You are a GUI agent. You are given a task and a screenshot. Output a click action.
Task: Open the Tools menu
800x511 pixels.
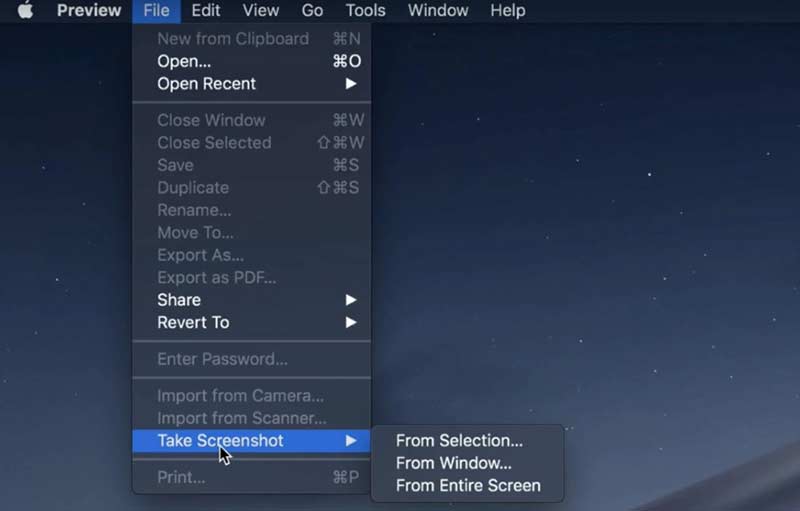coord(365,11)
